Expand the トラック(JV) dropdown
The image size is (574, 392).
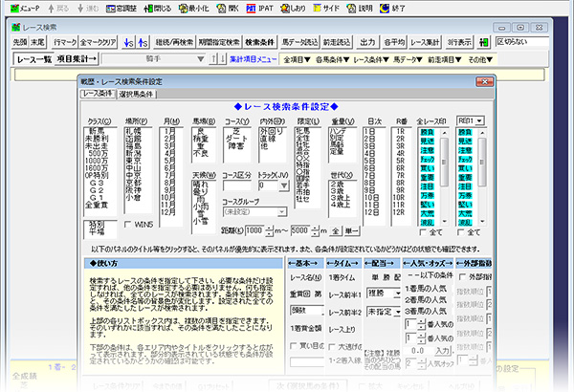coord(283,186)
